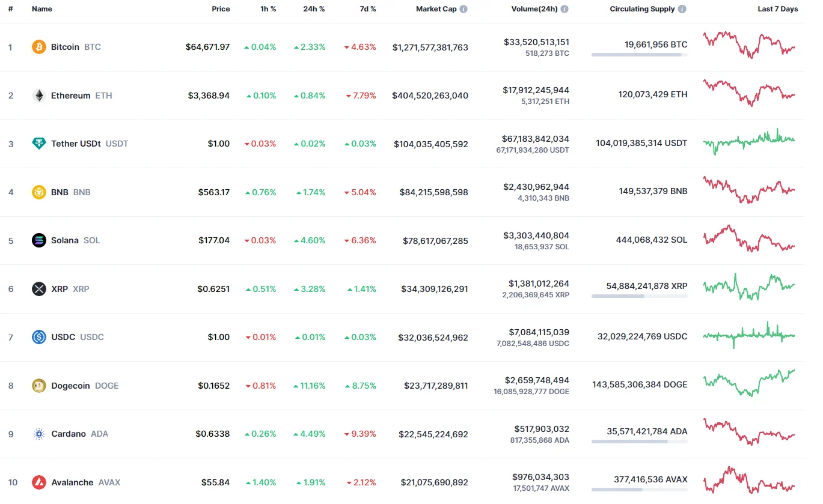Click the Dogecoin logo icon
Screen dimensions: 823x504
[39, 386]
